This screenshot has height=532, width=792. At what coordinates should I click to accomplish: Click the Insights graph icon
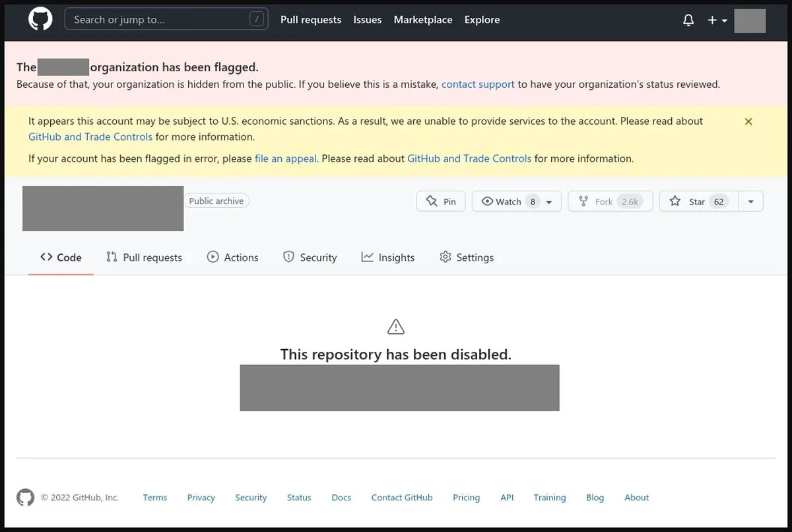[367, 257]
